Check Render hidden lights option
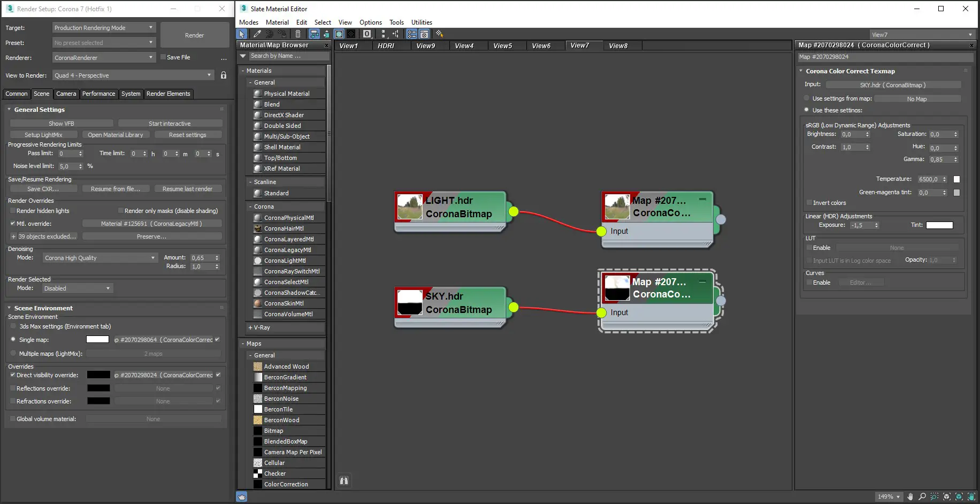The width and height of the screenshot is (980, 504). [13, 211]
